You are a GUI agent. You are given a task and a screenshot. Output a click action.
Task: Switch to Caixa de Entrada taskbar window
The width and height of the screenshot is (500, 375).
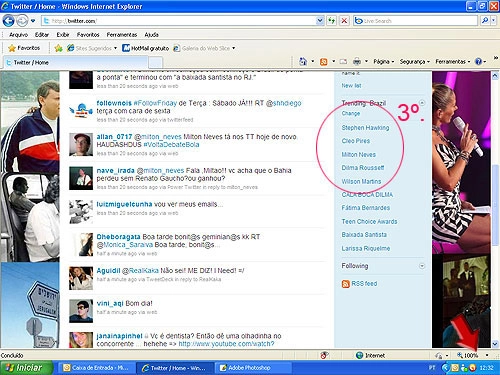click(96, 368)
